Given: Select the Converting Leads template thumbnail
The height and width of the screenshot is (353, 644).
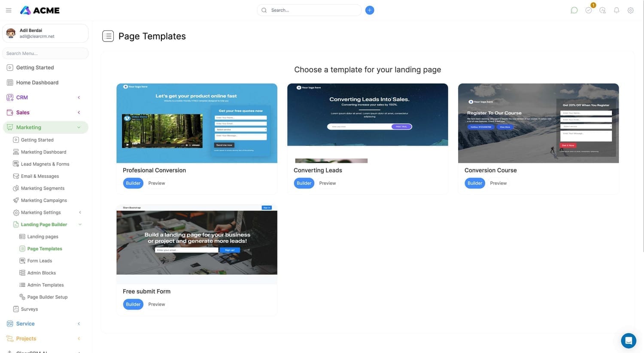Looking at the screenshot, I should [368, 123].
